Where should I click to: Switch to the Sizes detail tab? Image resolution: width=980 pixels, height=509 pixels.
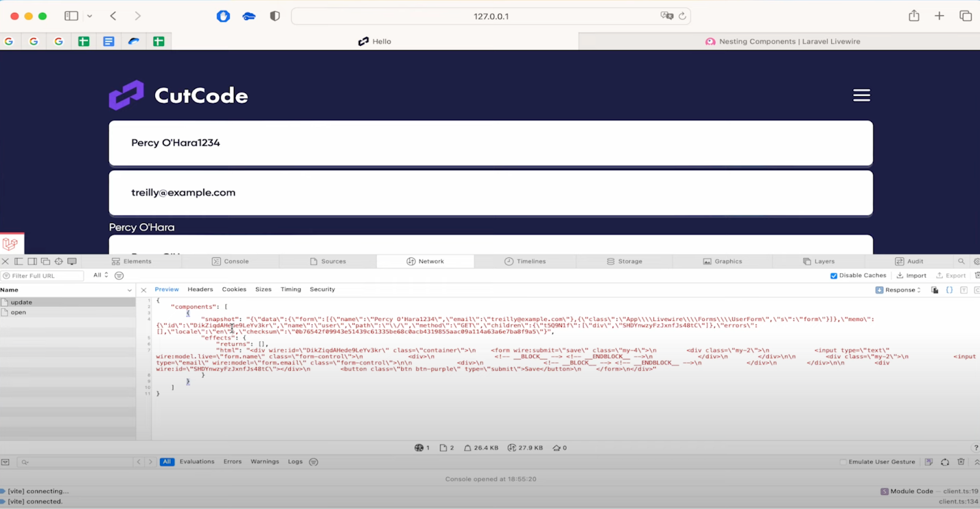click(263, 289)
